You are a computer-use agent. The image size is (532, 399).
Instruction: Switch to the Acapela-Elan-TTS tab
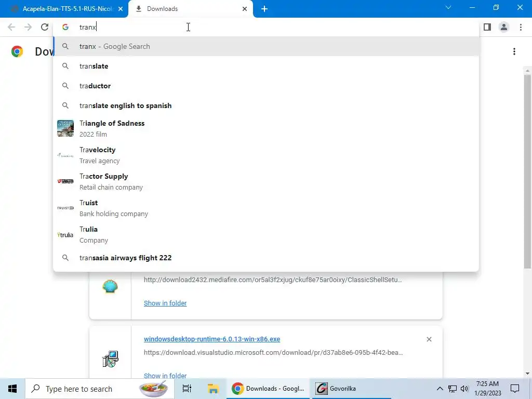click(64, 9)
